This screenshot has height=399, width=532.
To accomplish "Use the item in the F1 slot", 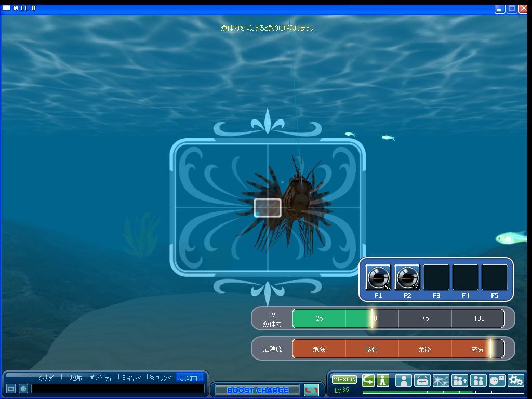I will click(x=378, y=277).
